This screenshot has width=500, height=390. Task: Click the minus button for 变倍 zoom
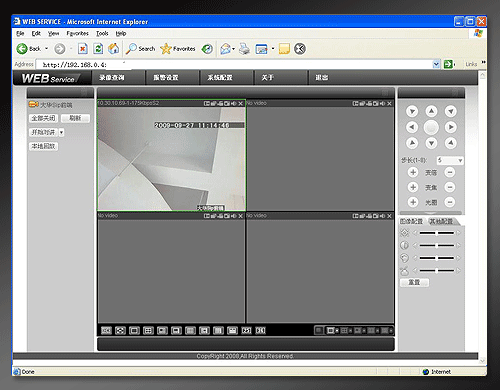pos(450,172)
